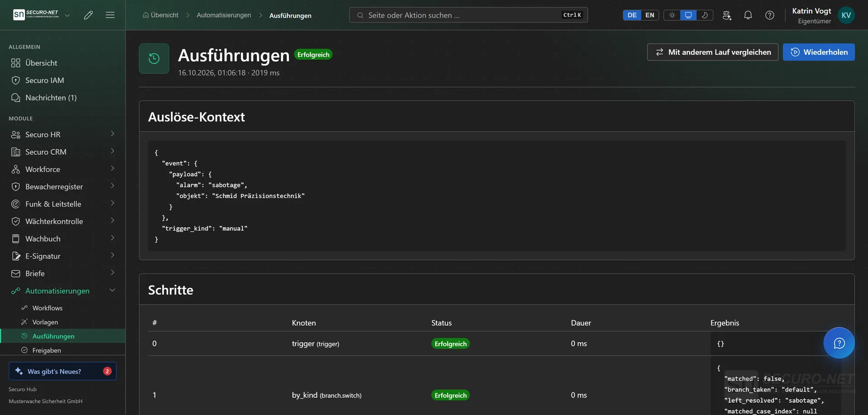Click 'trigger (trigger)' node cell
The height and width of the screenshot is (415, 868).
[316, 344]
